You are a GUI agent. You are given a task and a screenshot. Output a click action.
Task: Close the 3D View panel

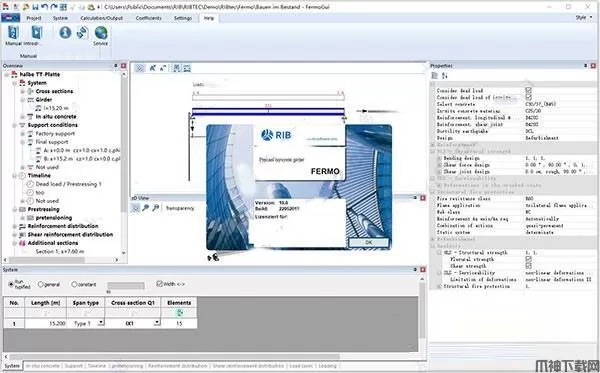point(423,197)
